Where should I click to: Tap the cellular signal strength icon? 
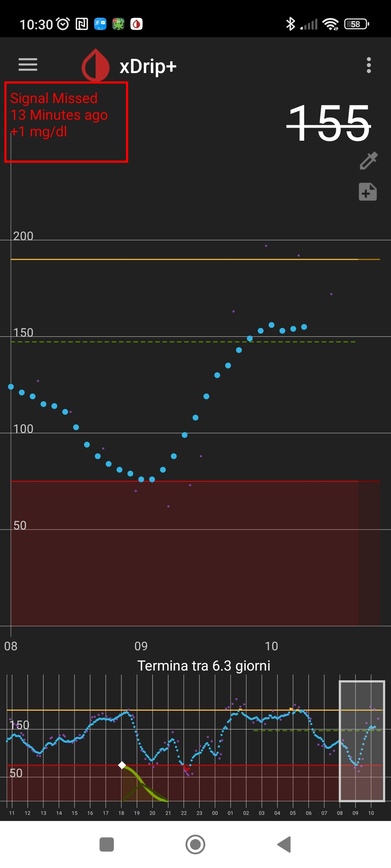pyautogui.click(x=309, y=24)
